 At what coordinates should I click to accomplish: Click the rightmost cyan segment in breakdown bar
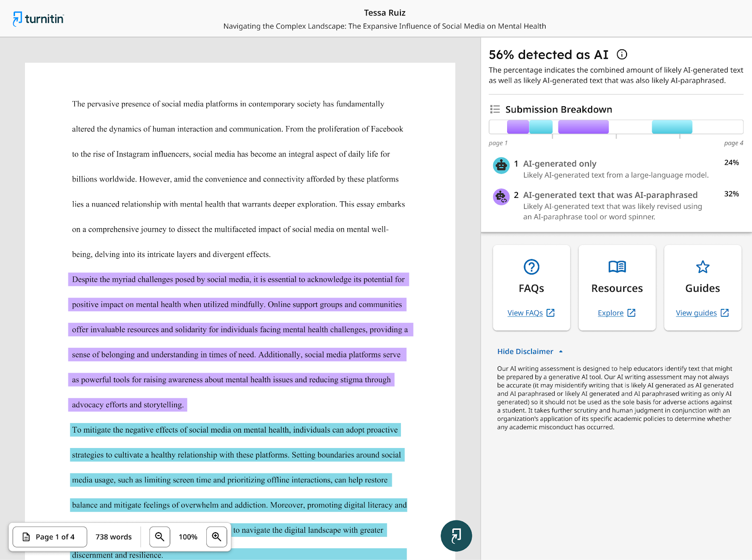672,127
